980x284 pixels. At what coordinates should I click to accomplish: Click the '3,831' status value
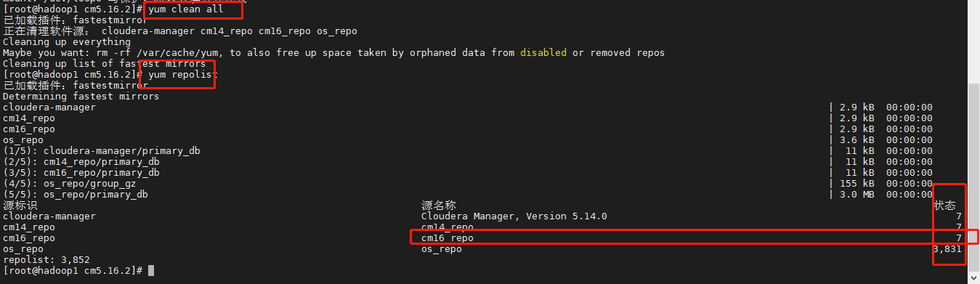947,249
